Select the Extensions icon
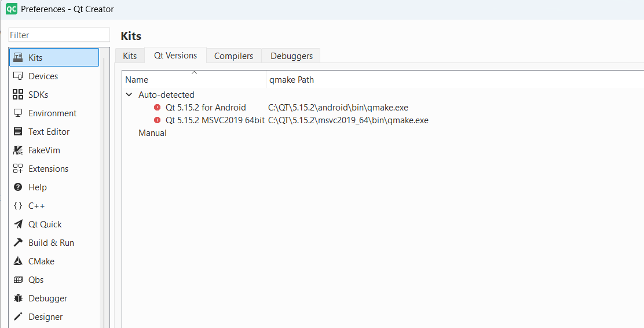 tap(18, 169)
